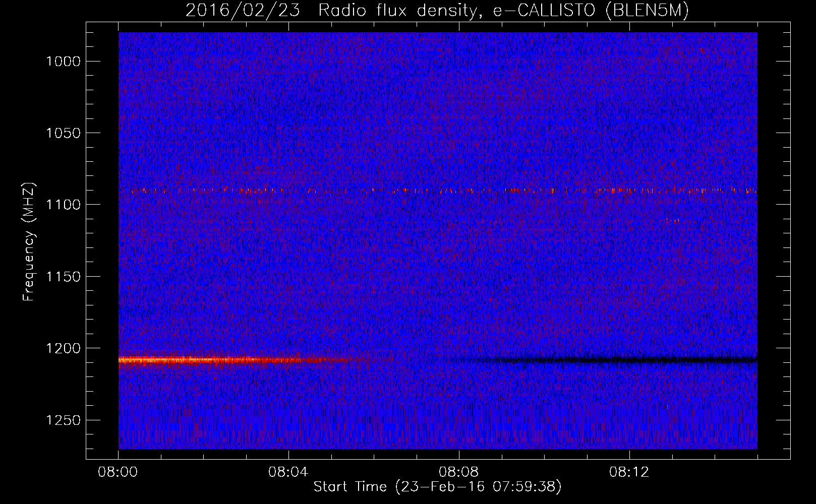Viewport: 816px width, 504px height.
Task: Click the 08:08 time tick label
Action: click(459, 472)
